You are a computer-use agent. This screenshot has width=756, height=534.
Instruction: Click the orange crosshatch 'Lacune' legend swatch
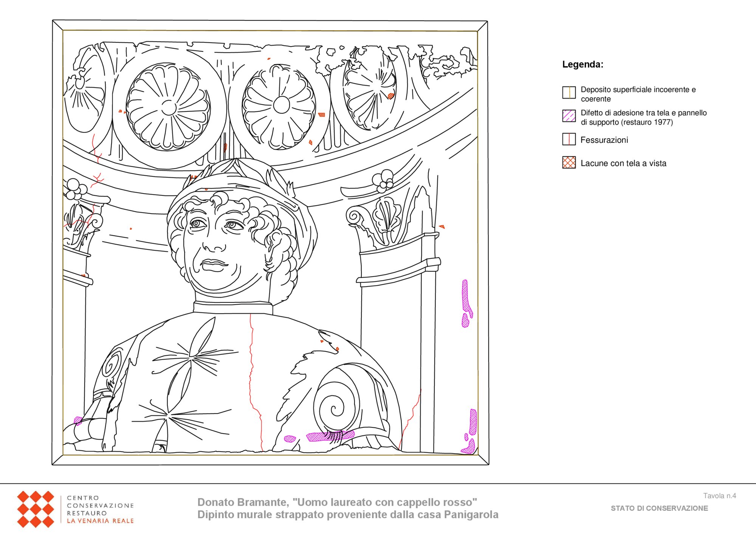click(569, 163)
